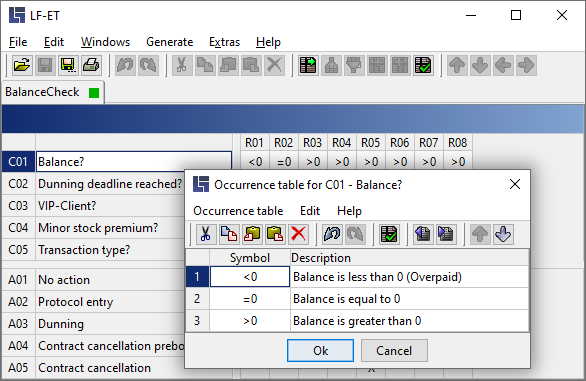Click the dialog's check table icon
This screenshot has height=381, width=586.
click(389, 234)
